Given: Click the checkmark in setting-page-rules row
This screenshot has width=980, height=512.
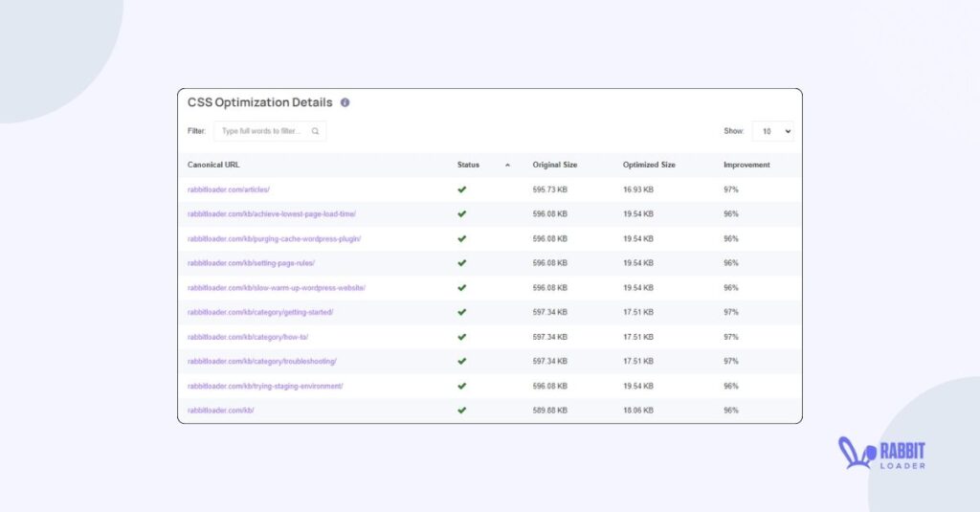Looking at the screenshot, I should coord(462,263).
